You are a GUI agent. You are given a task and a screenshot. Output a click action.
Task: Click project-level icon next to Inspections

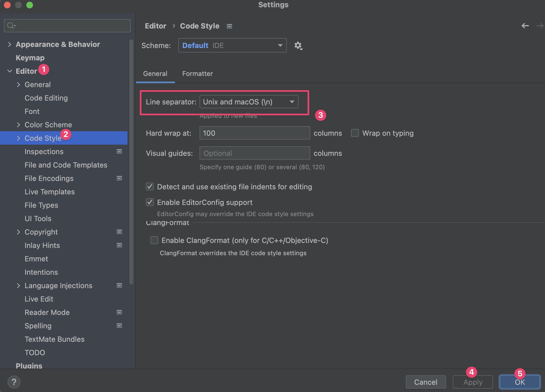119,152
